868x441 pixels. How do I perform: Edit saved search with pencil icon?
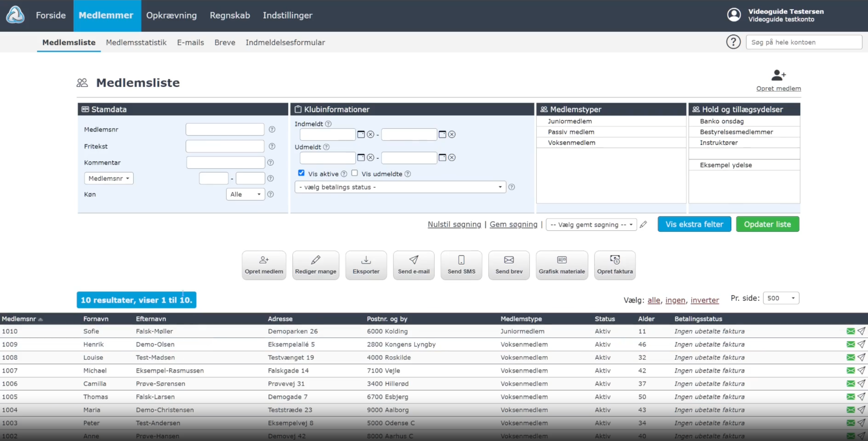[x=643, y=225]
